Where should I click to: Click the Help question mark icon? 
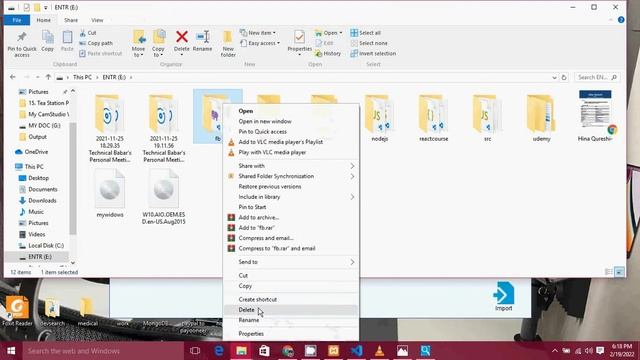pos(621,20)
